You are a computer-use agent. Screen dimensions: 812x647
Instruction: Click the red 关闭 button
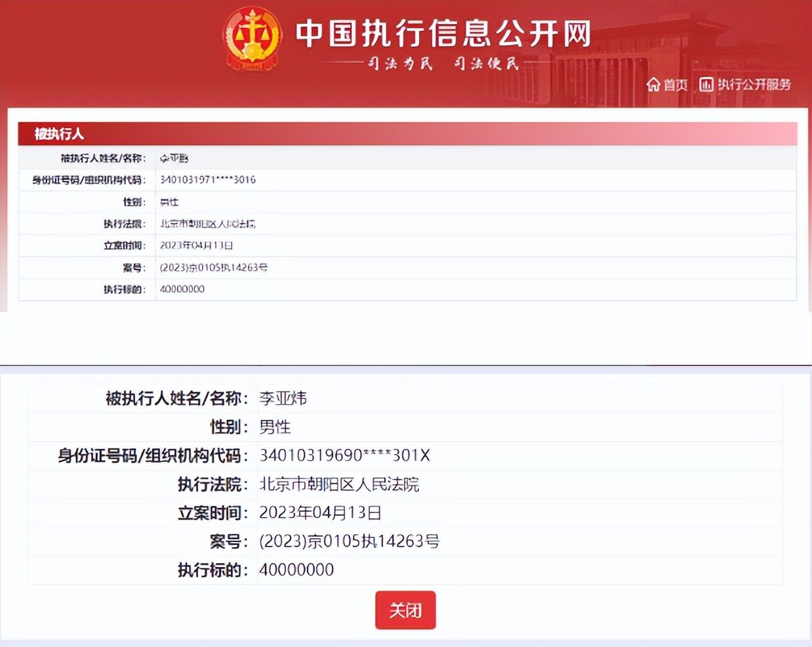pyautogui.click(x=405, y=610)
